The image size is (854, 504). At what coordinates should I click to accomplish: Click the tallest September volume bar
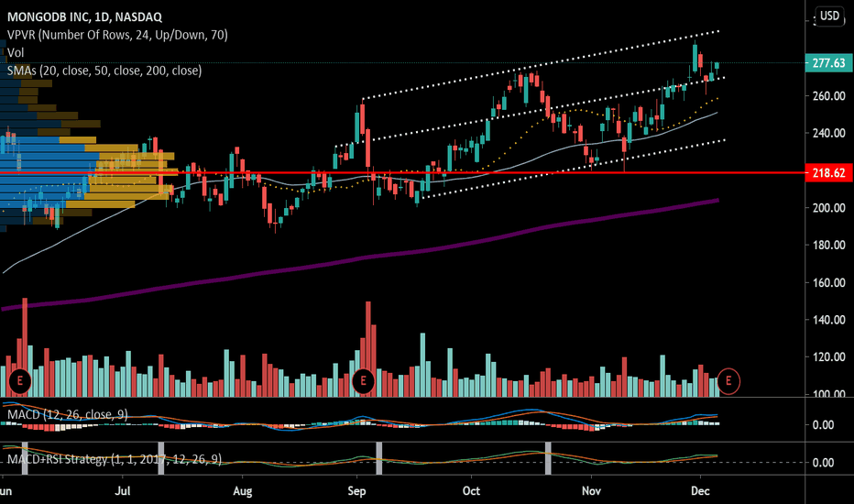click(x=368, y=349)
